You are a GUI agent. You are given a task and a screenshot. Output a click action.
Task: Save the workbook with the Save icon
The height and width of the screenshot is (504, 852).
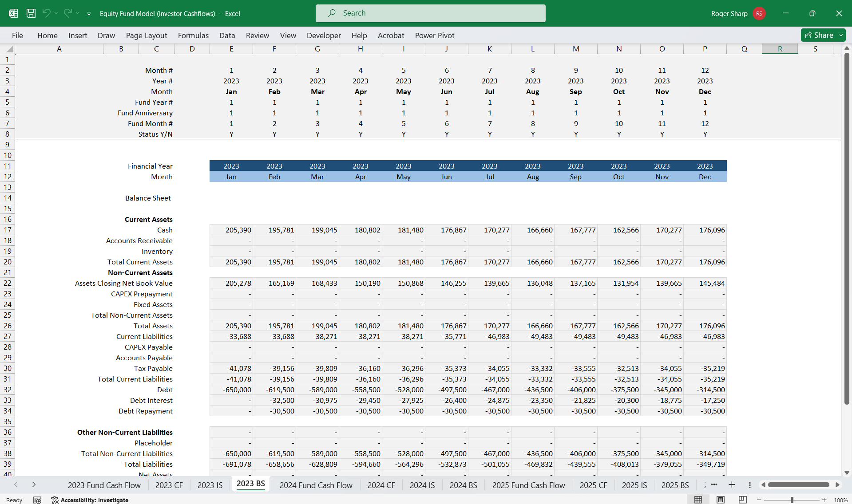[31, 13]
